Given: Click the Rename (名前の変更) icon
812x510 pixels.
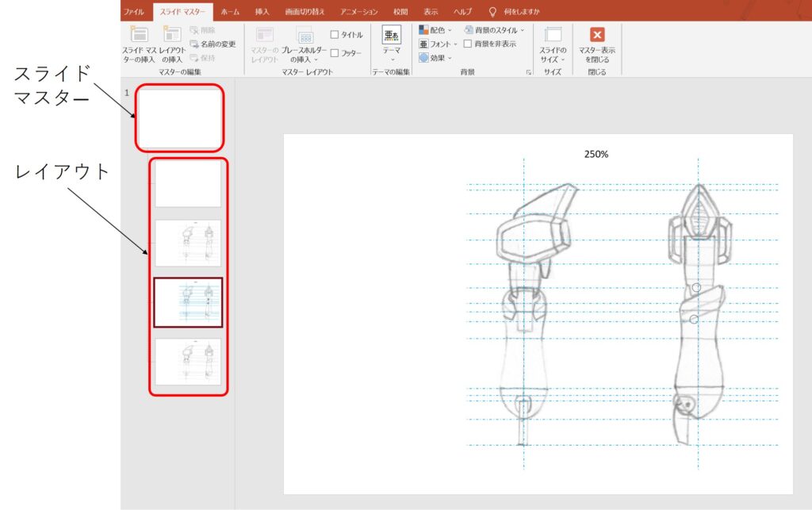Looking at the screenshot, I should click(194, 44).
